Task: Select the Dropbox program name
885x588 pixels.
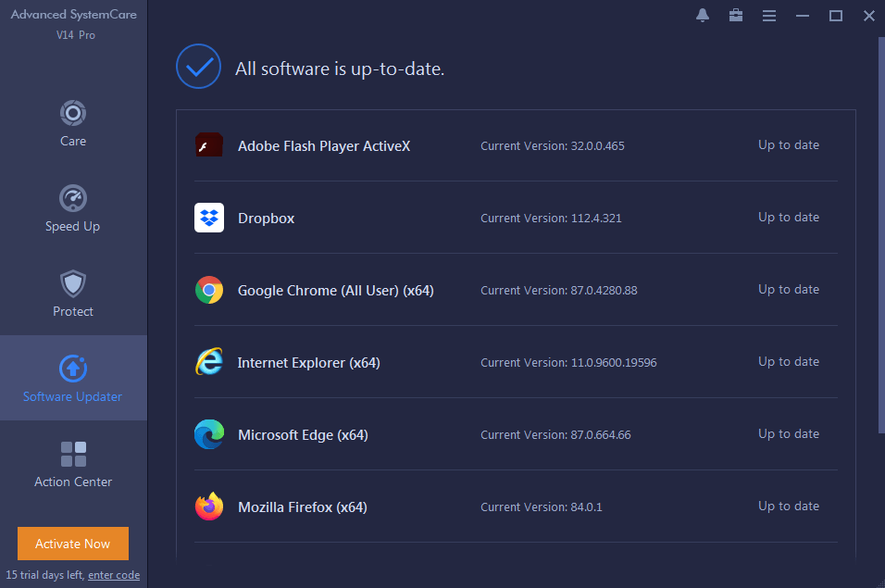Action: 266,219
